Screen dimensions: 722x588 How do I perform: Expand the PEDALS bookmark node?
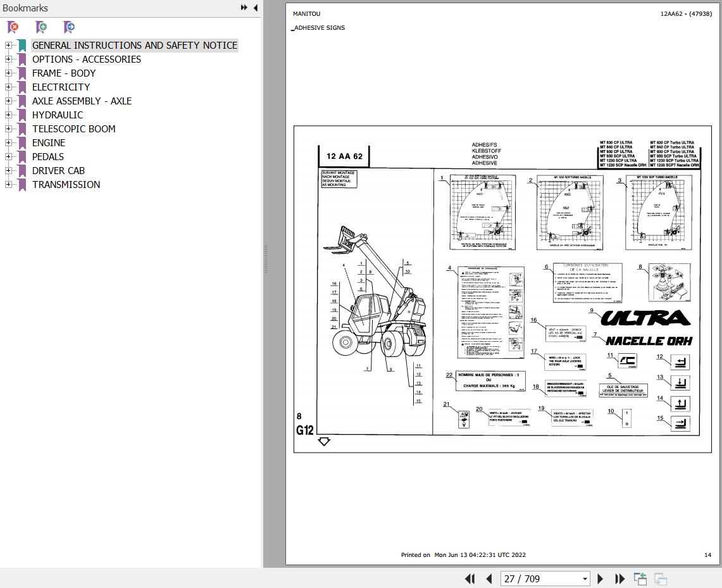click(8, 156)
